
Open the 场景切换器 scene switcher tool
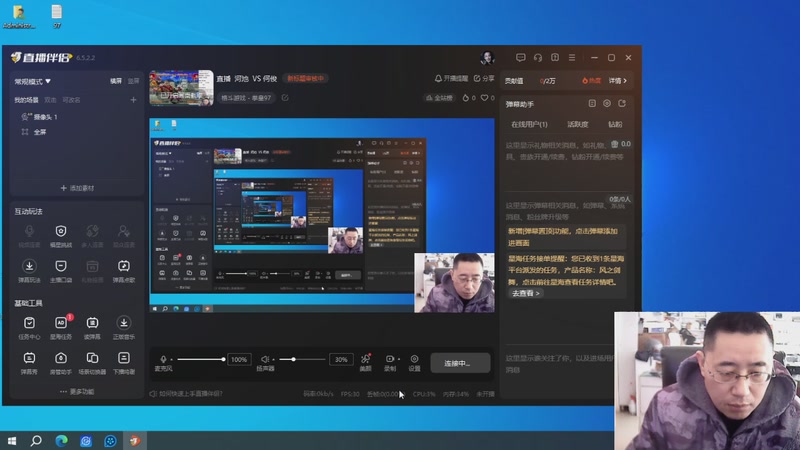point(92,363)
